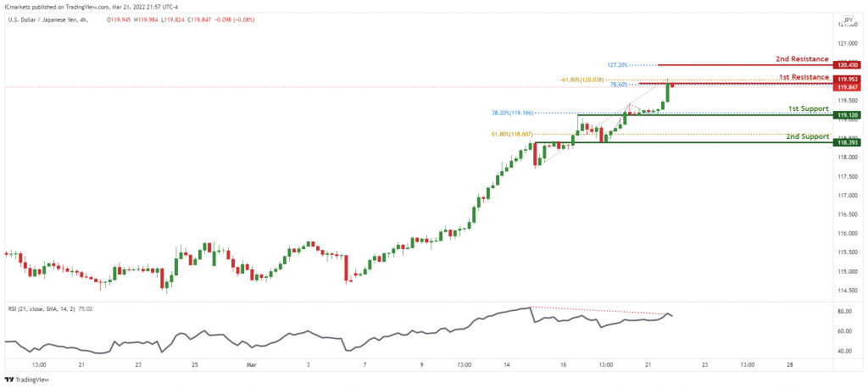The image size is (868, 388).
Task: Select the 2nd Support label
Action: (x=807, y=136)
